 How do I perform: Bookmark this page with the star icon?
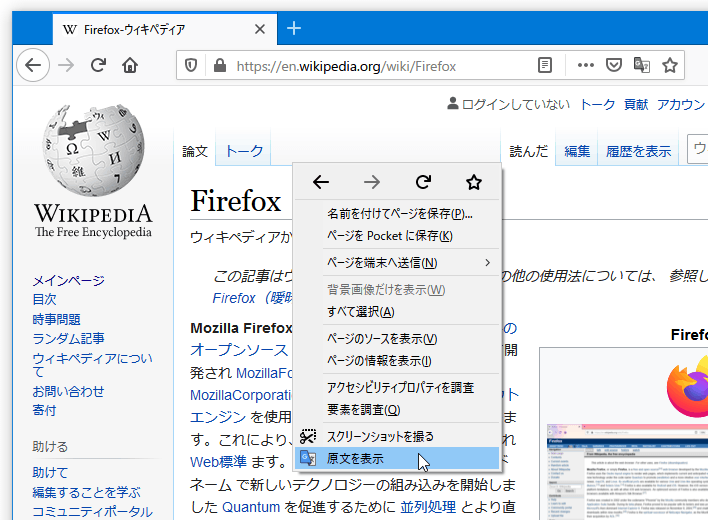click(670, 65)
